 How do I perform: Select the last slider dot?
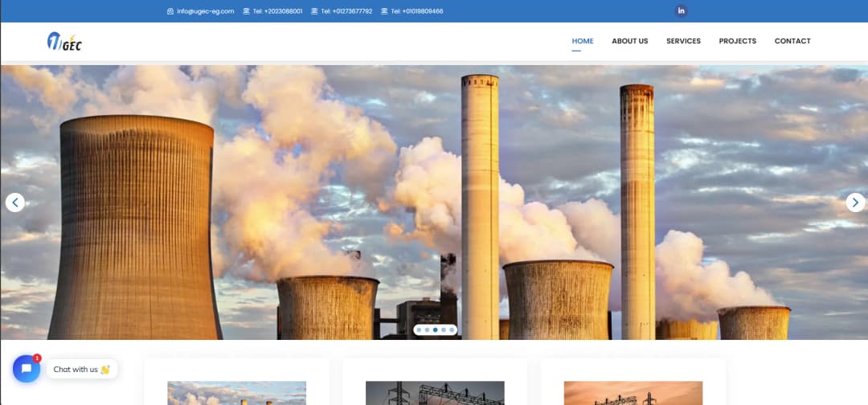click(x=452, y=329)
